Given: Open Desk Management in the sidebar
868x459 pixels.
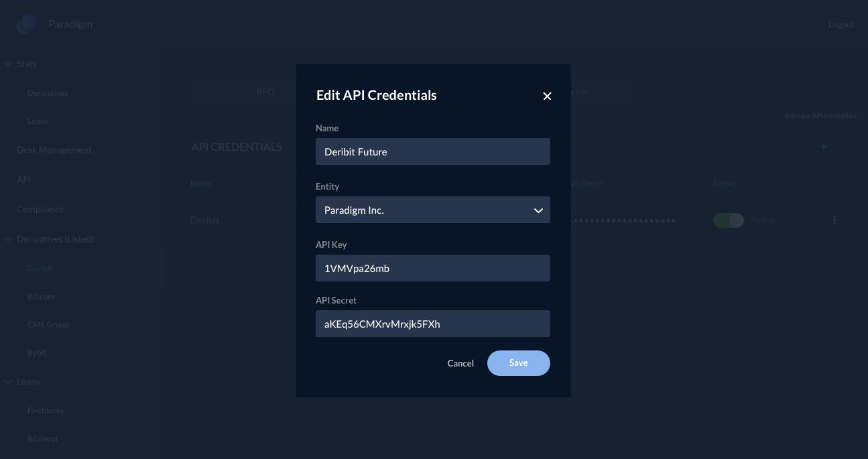Looking at the screenshot, I should click(x=54, y=150).
